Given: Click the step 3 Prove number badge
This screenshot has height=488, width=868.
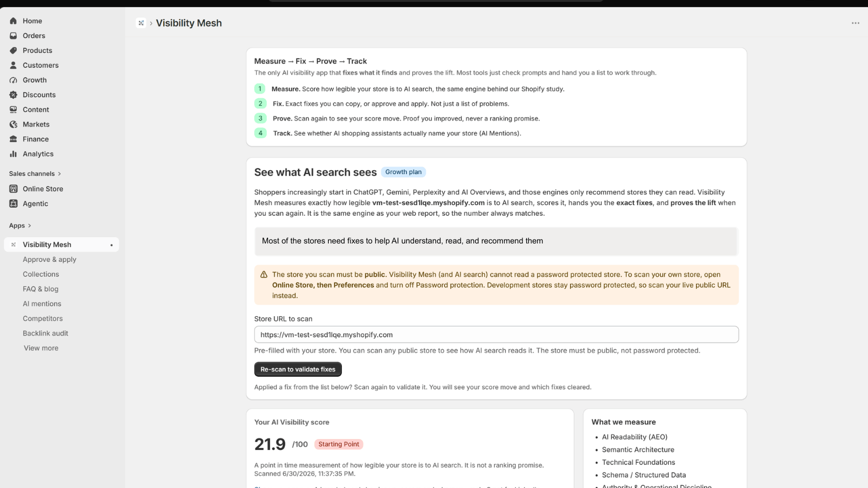Looking at the screenshot, I should point(260,118).
